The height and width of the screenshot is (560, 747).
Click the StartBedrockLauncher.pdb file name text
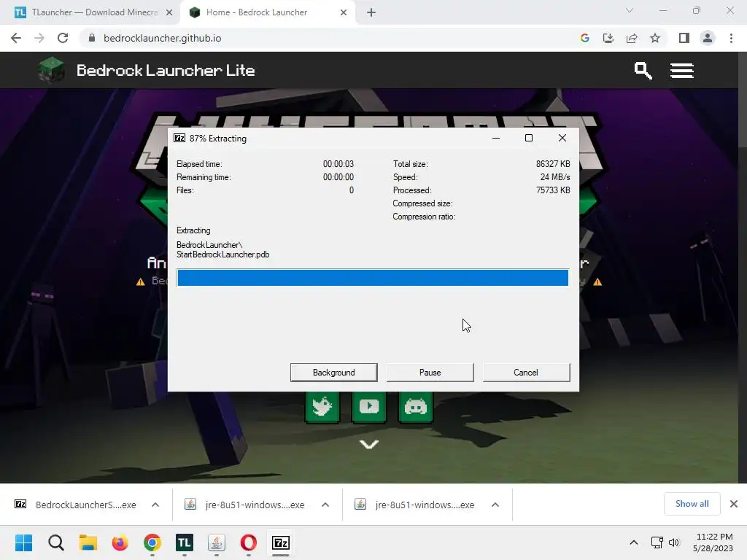coord(223,254)
